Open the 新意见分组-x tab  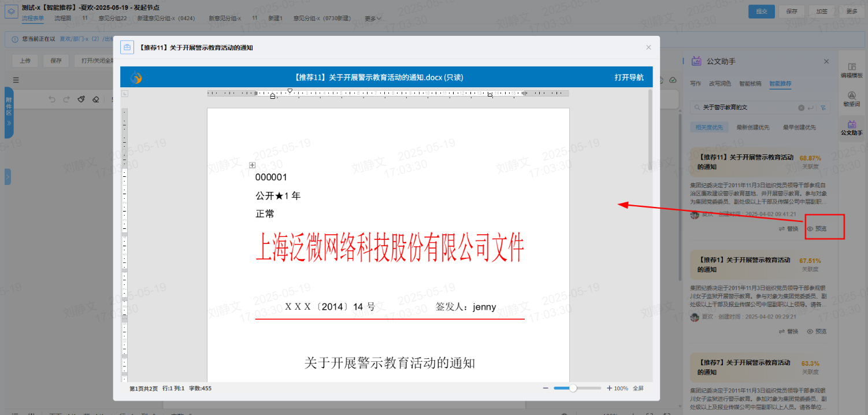pos(225,18)
